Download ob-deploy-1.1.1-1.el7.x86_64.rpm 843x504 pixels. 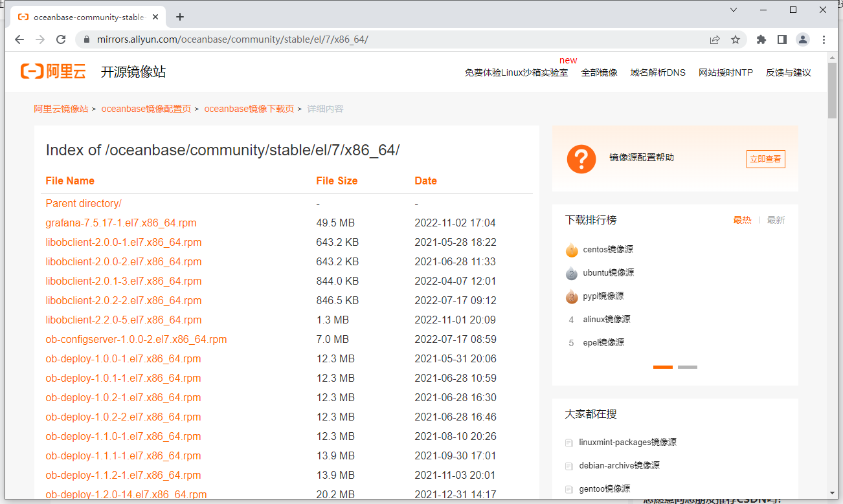pyautogui.click(x=123, y=455)
